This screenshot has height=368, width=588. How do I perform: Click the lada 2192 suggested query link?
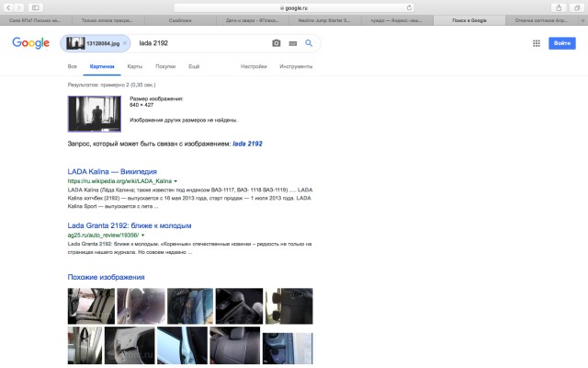(247, 144)
